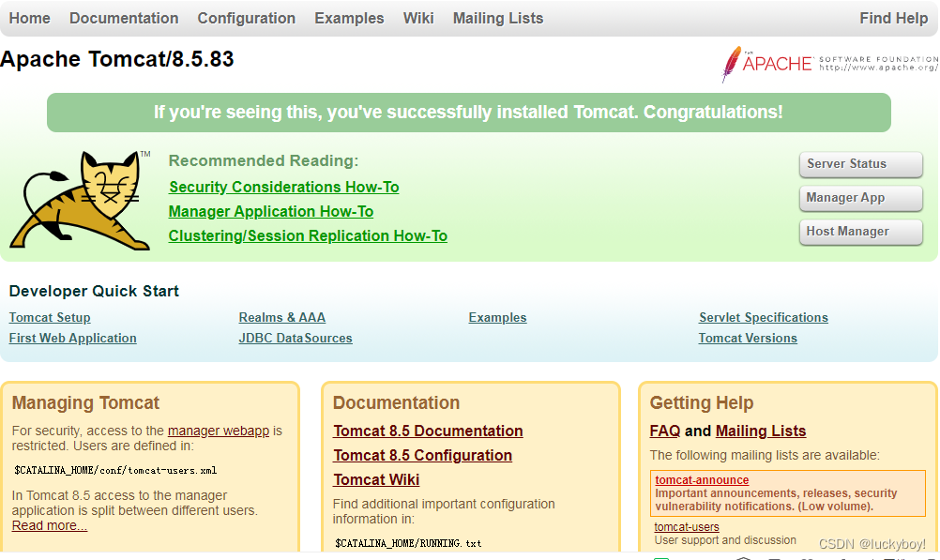Open the Configuration menu item

point(247,18)
